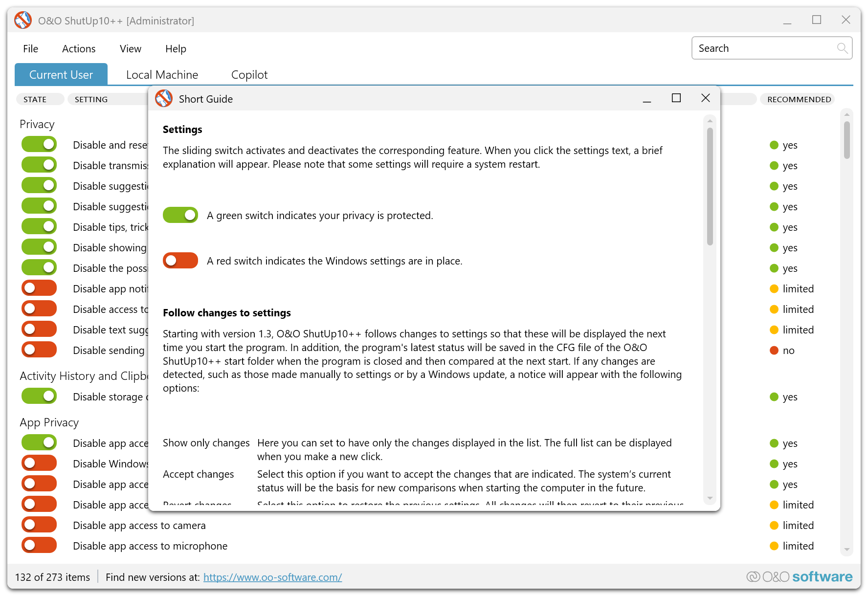868x596 pixels.
Task: Turn off the Disable storage switch under Activity History
Action: (39, 397)
